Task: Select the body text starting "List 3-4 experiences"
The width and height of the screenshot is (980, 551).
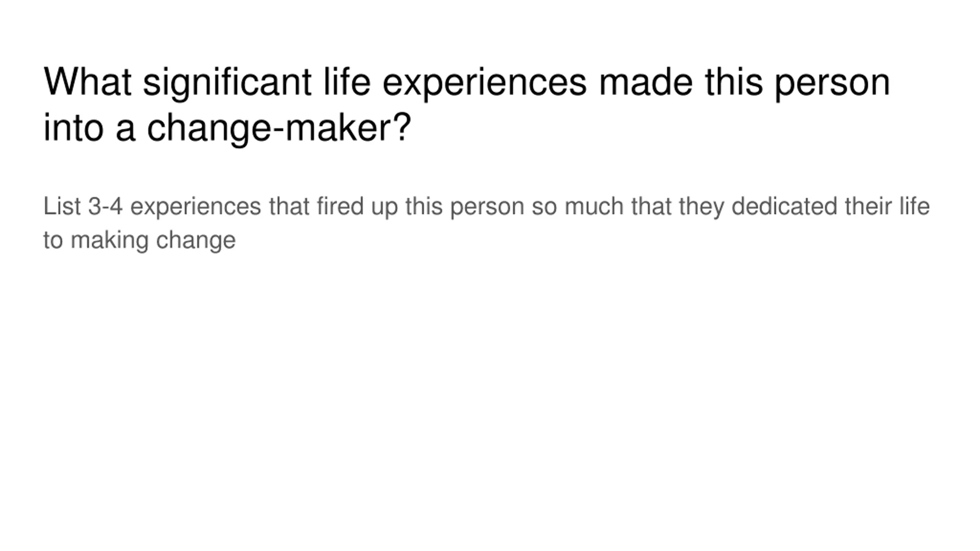Action: click(487, 223)
